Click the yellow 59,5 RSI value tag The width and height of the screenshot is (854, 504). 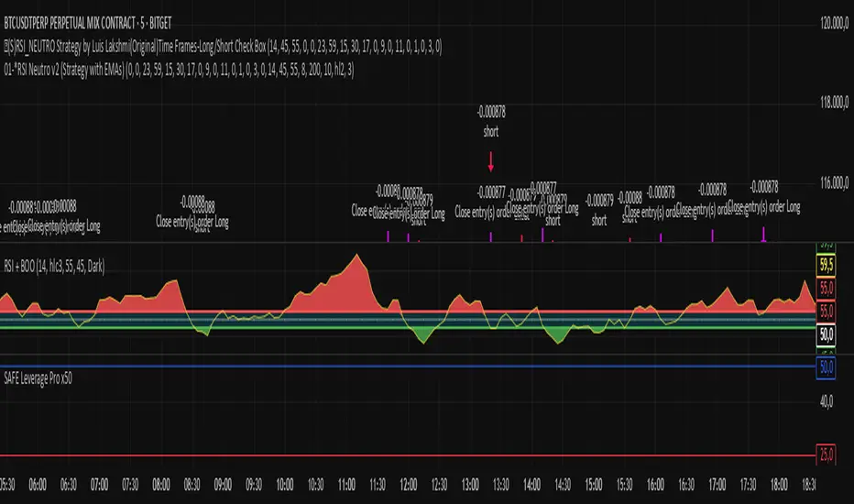pyautogui.click(x=827, y=266)
